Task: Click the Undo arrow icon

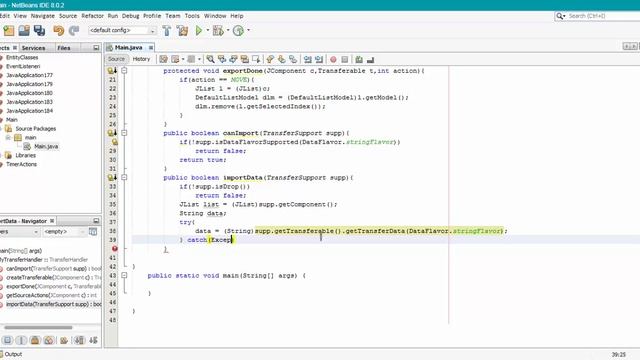Action: pos(58,30)
